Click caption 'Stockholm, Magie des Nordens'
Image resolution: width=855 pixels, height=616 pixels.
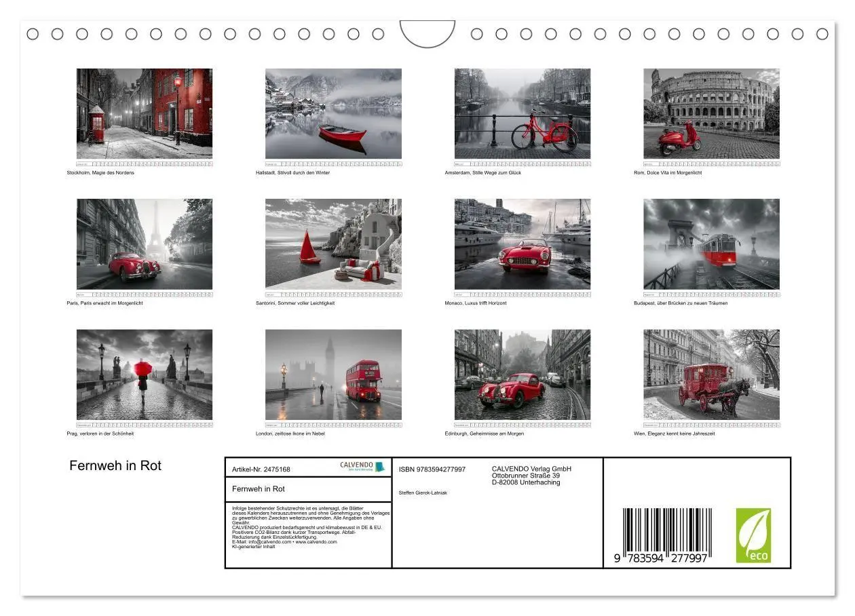pos(100,173)
